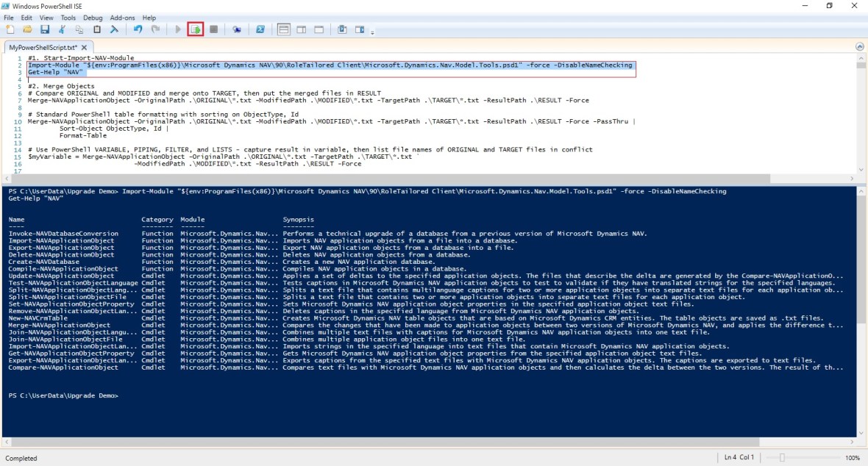Create a new script file
This screenshot has height=466, width=868.
click(x=10, y=29)
